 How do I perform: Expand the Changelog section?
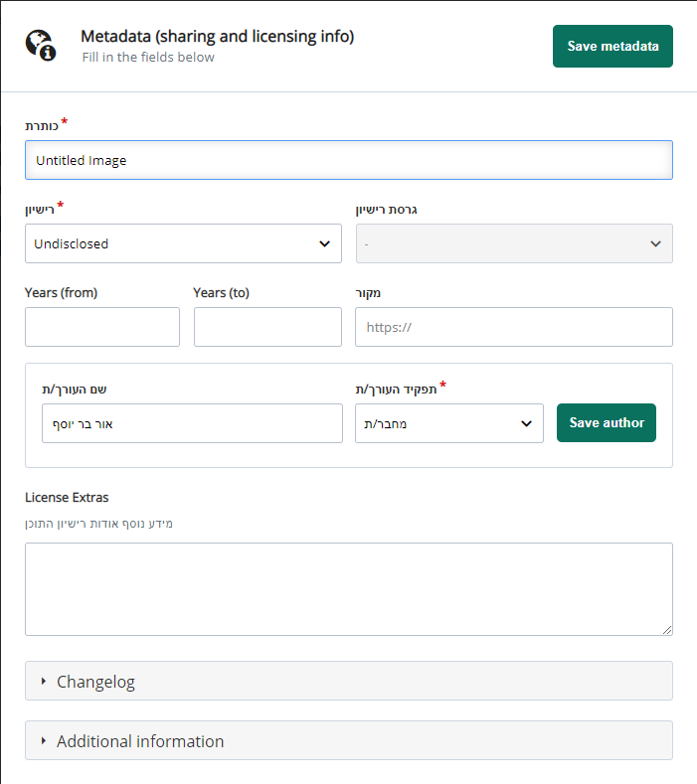(348, 682)
